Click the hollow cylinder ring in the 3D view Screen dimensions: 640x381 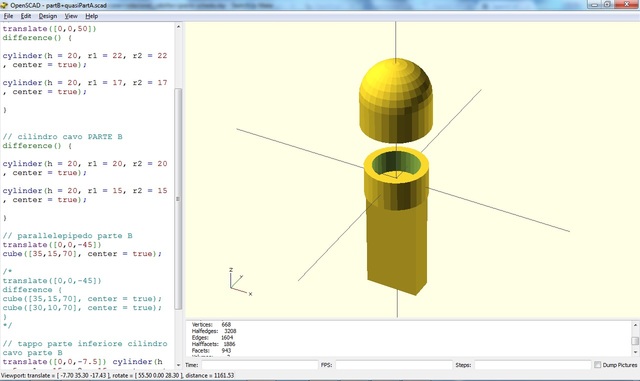point(396,178)
